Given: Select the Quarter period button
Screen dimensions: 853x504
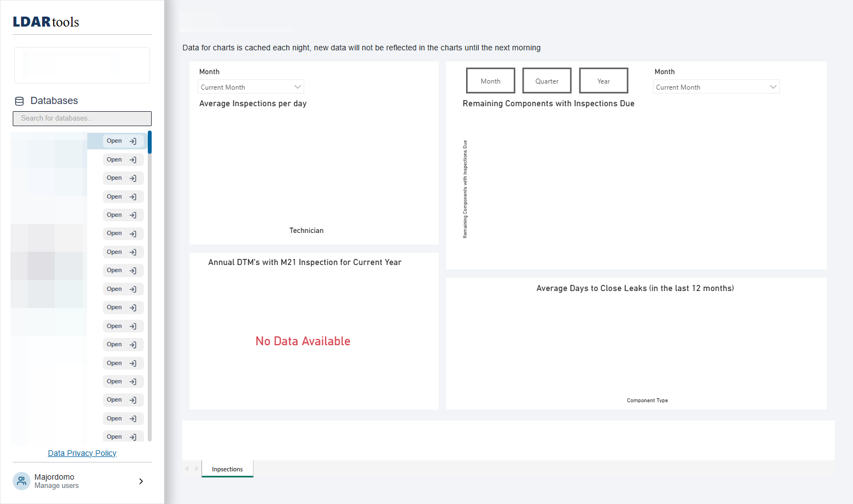Looking at the screenshot, I should point(547,81).
